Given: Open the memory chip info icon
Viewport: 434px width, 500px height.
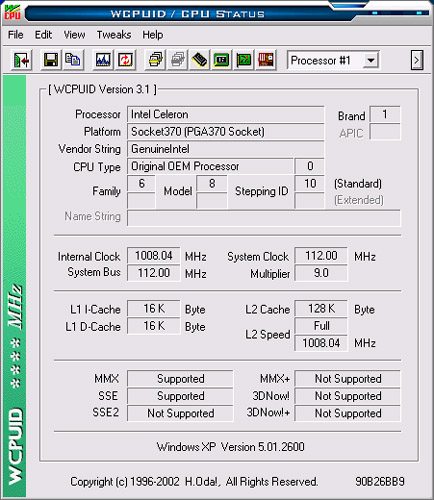Looking at the screenshot, I should pyautogui.click(x=199, y=60).
